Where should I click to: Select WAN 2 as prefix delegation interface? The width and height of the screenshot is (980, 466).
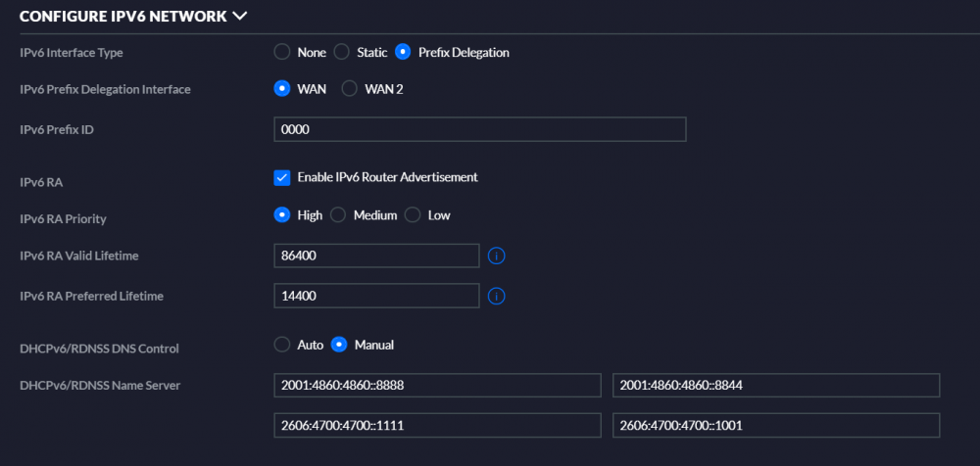click(x=350, y=89)
